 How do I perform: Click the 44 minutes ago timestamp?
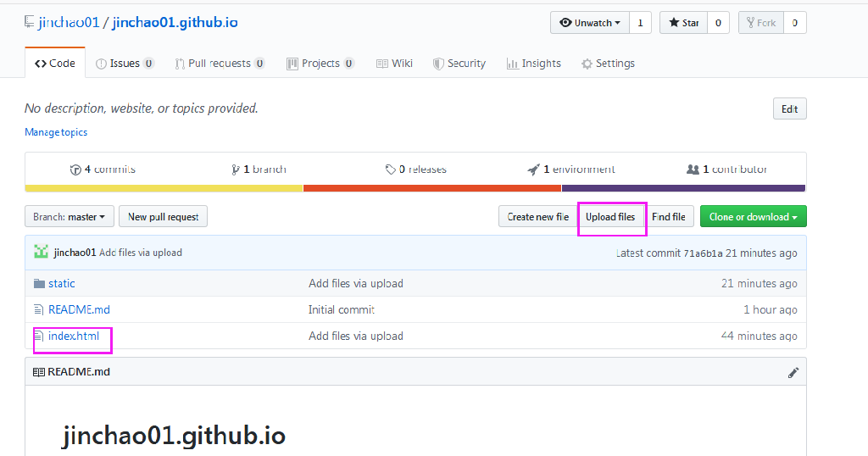point(759,336)
